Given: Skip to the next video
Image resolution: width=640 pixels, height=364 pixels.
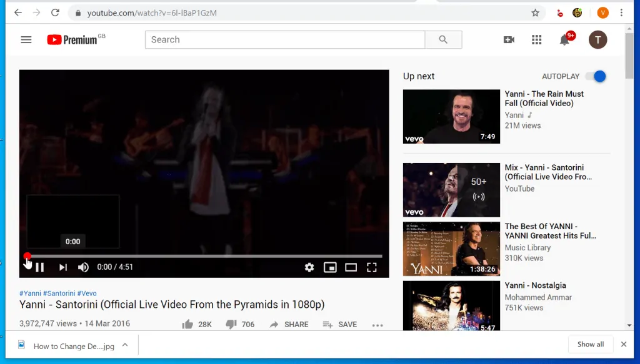Looking at the screenshot, I should [62, 267].
